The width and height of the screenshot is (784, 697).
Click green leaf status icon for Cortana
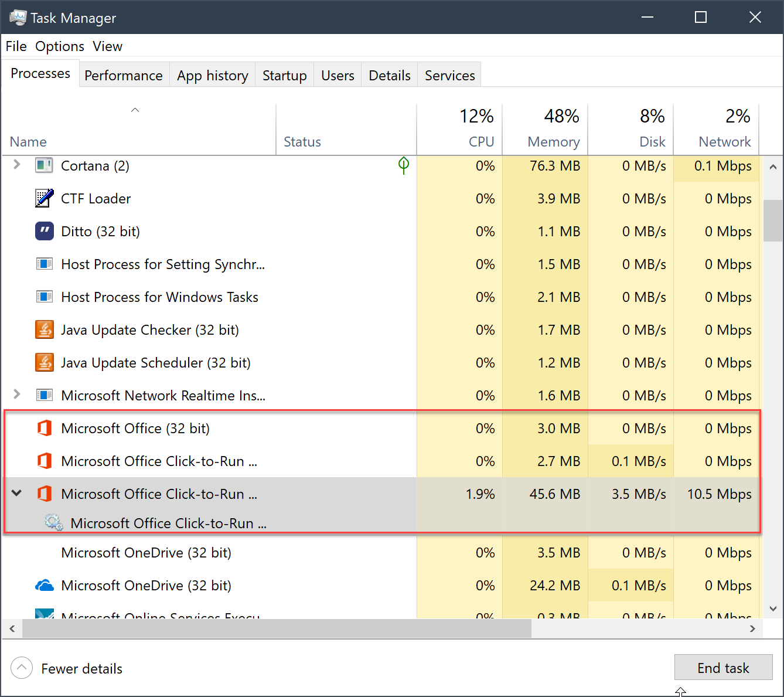tap(404, 165)
